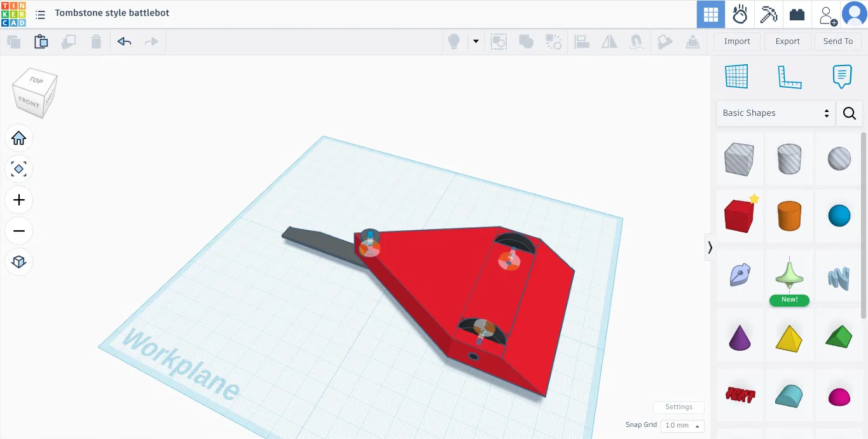Image resolution: width=868 pixels, height=439 pixels.
Task: Select the blue Sphere shape
Action: (839, 215)
